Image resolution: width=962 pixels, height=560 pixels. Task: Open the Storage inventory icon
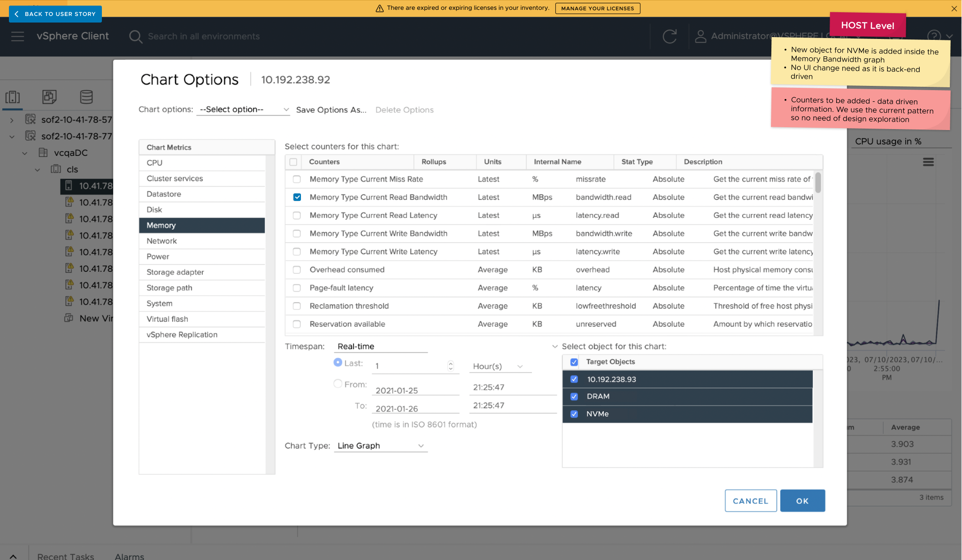(x=86, y=97)
